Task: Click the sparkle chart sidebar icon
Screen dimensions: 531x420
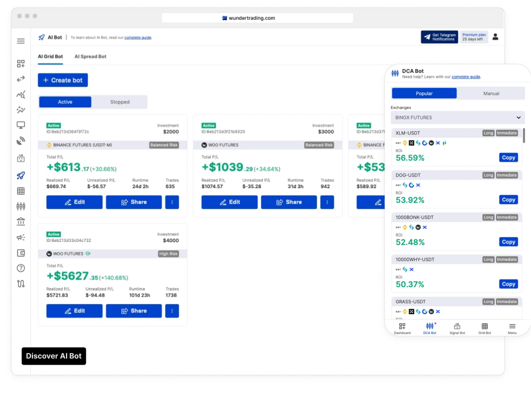Action: 21,110
